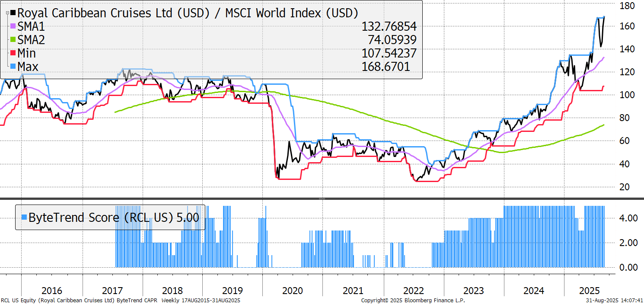
Task: Click the 40 price axis label
Action: [x=625, y=164]
